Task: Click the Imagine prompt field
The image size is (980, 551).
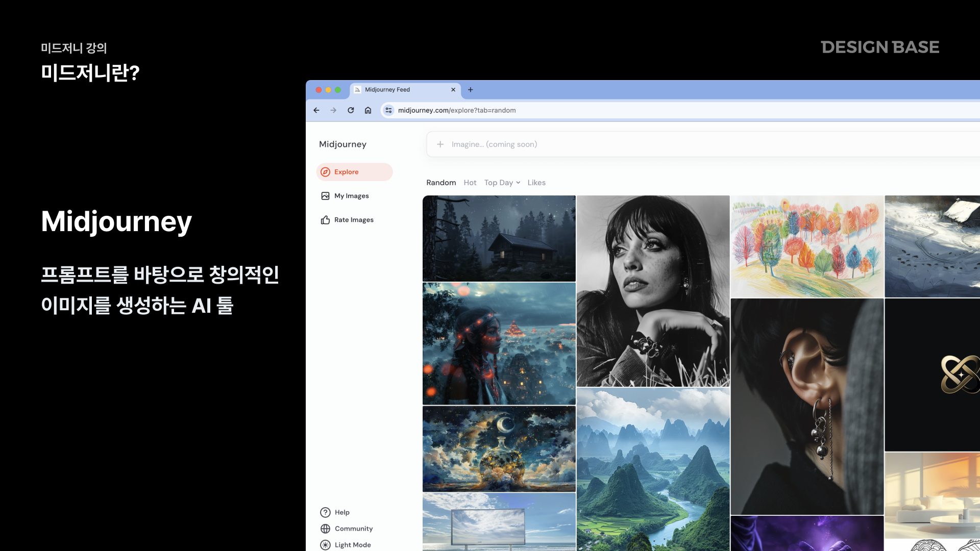Action: click(704, 144)
